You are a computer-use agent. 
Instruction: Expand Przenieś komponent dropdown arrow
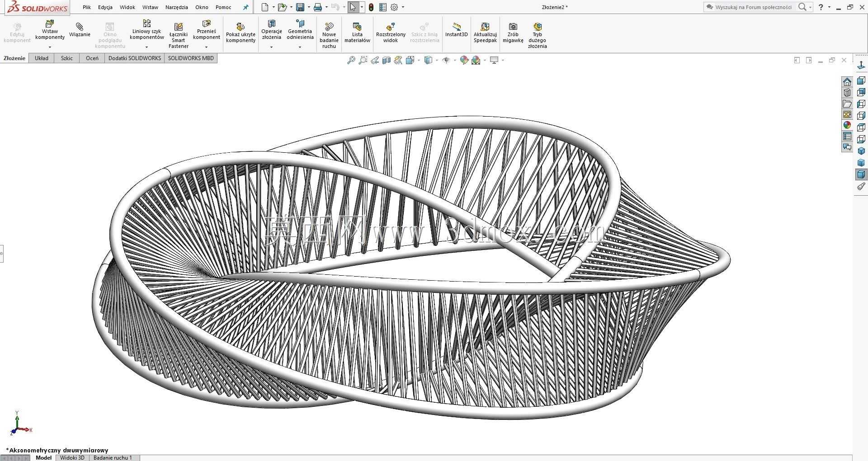click(x=206, y=47)
